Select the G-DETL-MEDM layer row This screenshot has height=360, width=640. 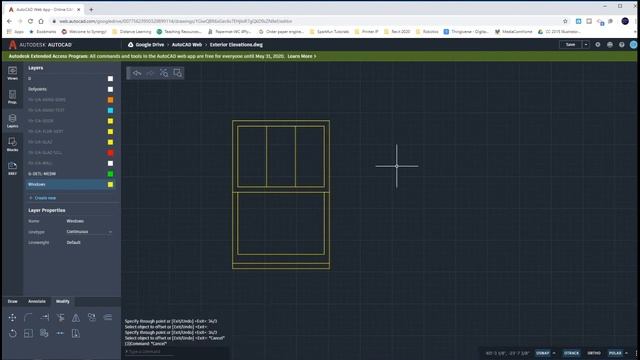click(x=71, y=174)
